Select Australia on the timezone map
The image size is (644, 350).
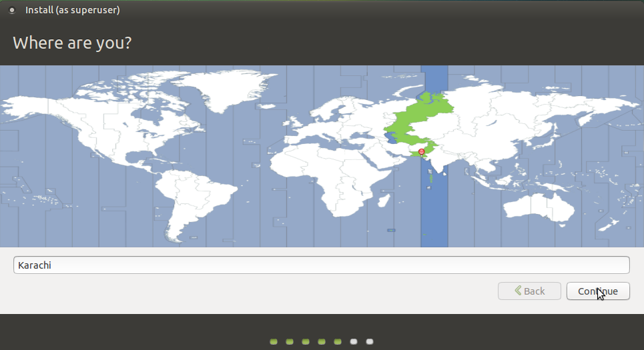click(x=539, y=209)
